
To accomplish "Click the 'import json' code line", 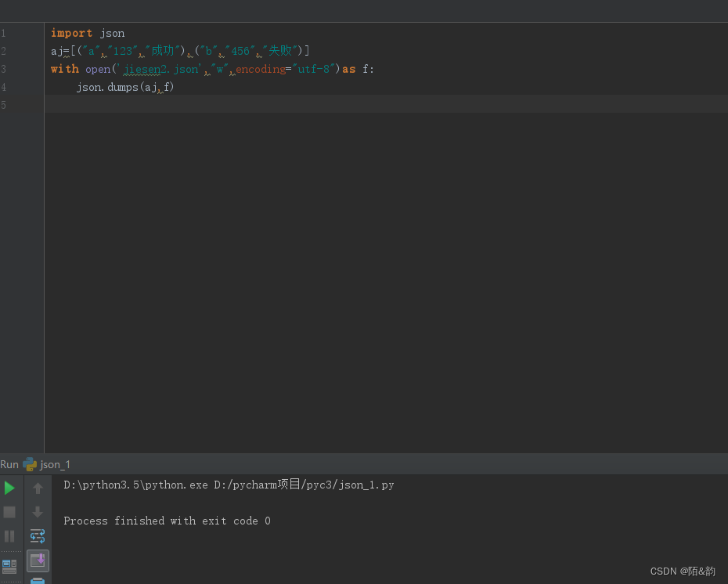I will (x=88, y=33).
